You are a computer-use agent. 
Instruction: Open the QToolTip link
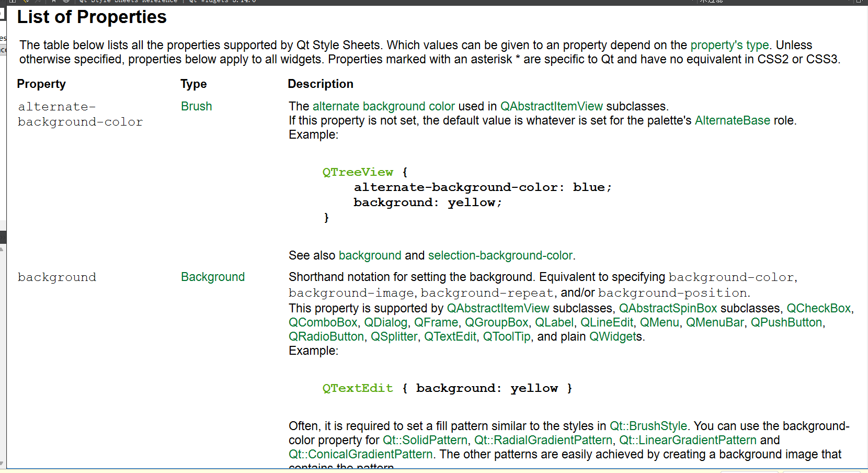point(507,336)
